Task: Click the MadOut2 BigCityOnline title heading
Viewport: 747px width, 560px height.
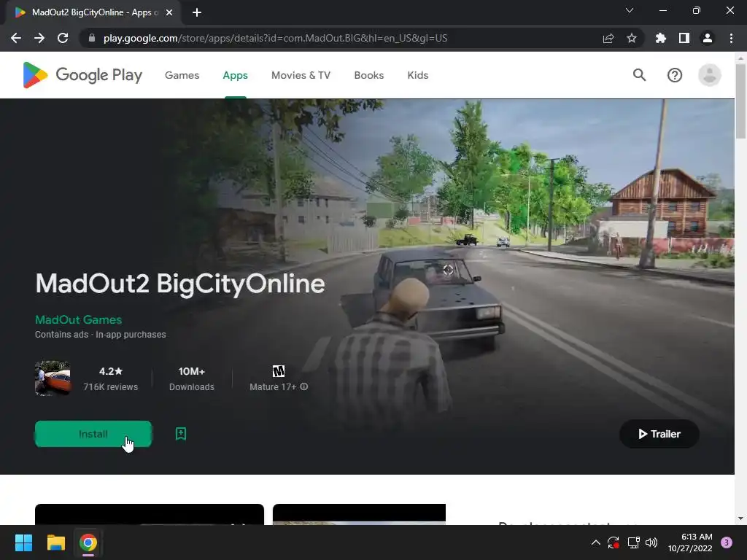Action: click(x=180, y=284)
